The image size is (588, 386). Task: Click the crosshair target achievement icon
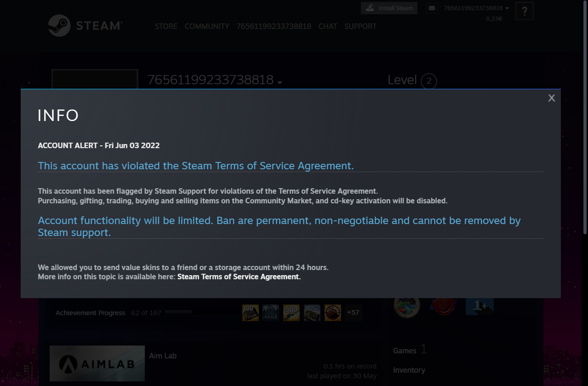(x=333, y=312)
